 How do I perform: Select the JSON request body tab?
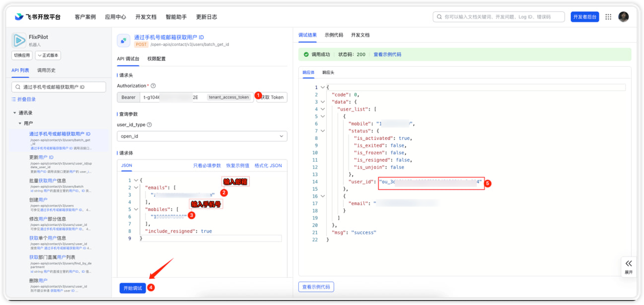pos(126,165)
